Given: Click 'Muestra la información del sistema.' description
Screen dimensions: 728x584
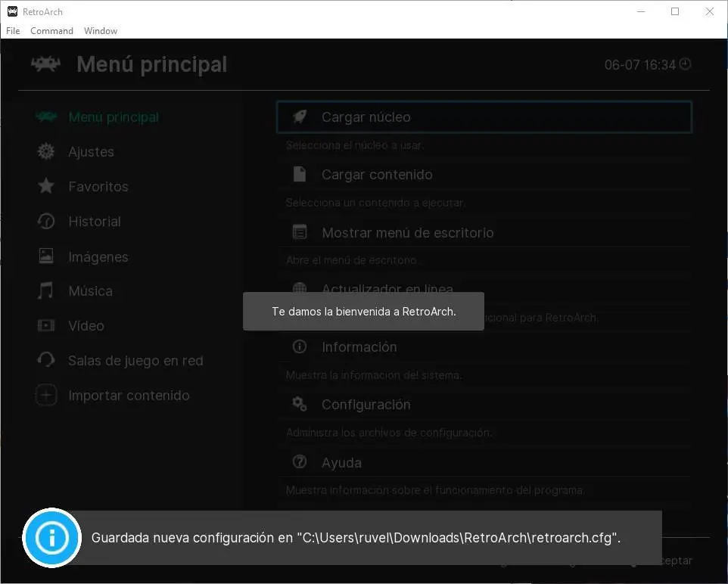Looking at the screenshot, I should click(x=374, y=375).
